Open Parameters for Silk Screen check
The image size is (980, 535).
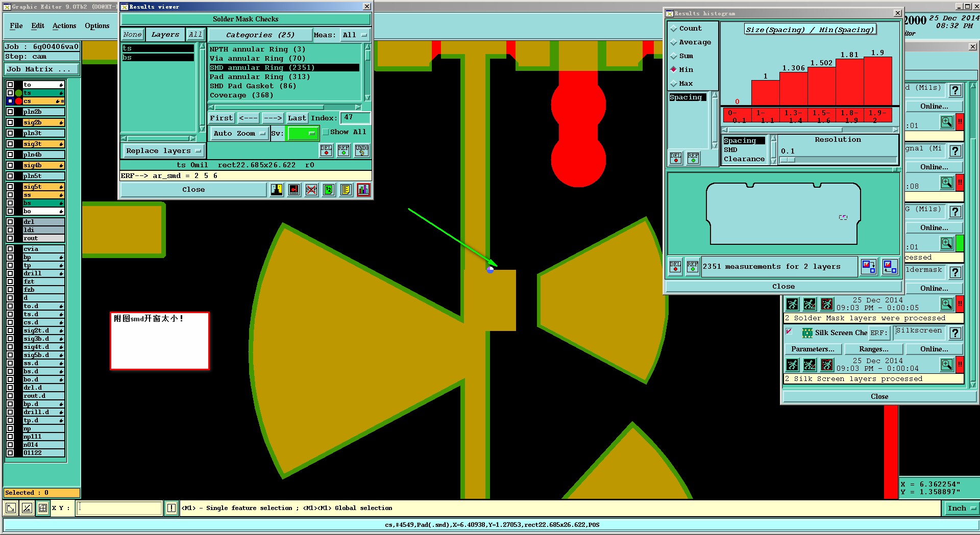pos(813,349)
